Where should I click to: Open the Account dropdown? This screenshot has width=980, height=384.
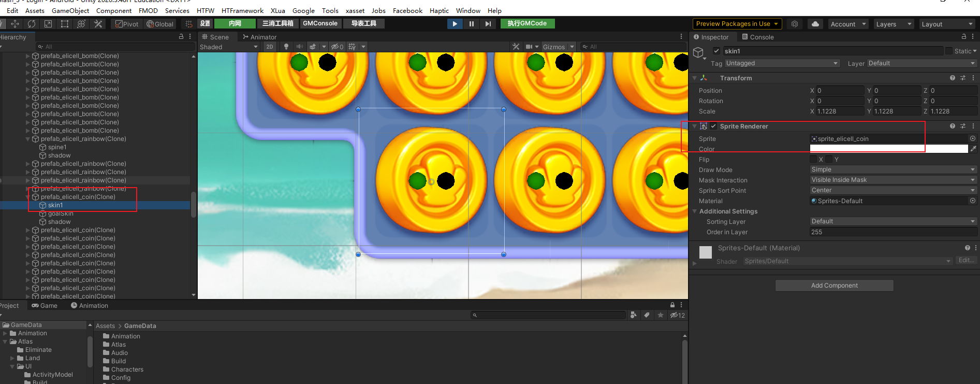pyautogui.click(x=848, y=24)
